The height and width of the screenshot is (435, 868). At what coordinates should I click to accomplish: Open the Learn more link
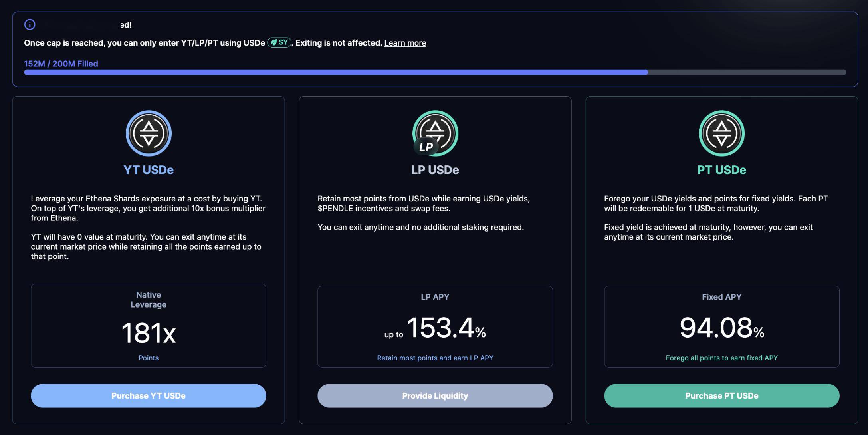click(x=405, y=43)
